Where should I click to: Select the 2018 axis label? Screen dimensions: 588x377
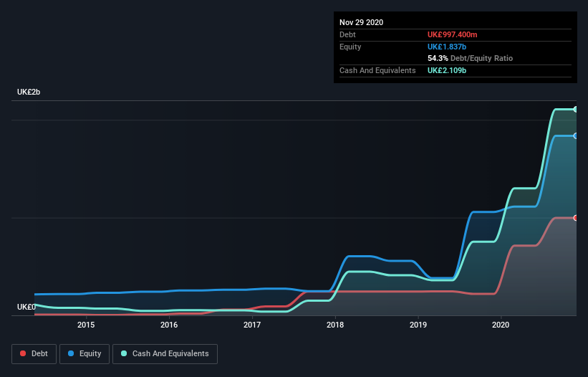click(335, 325)
